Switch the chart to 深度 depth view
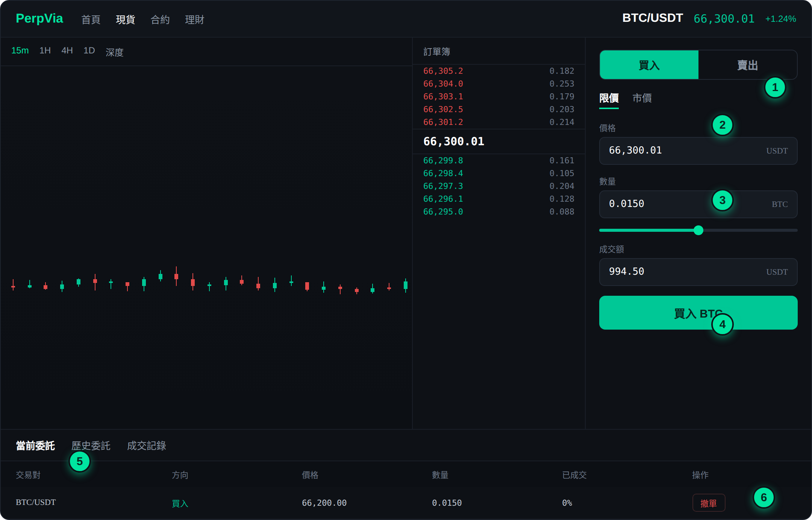The image size is (812, 520). [115, 52]
